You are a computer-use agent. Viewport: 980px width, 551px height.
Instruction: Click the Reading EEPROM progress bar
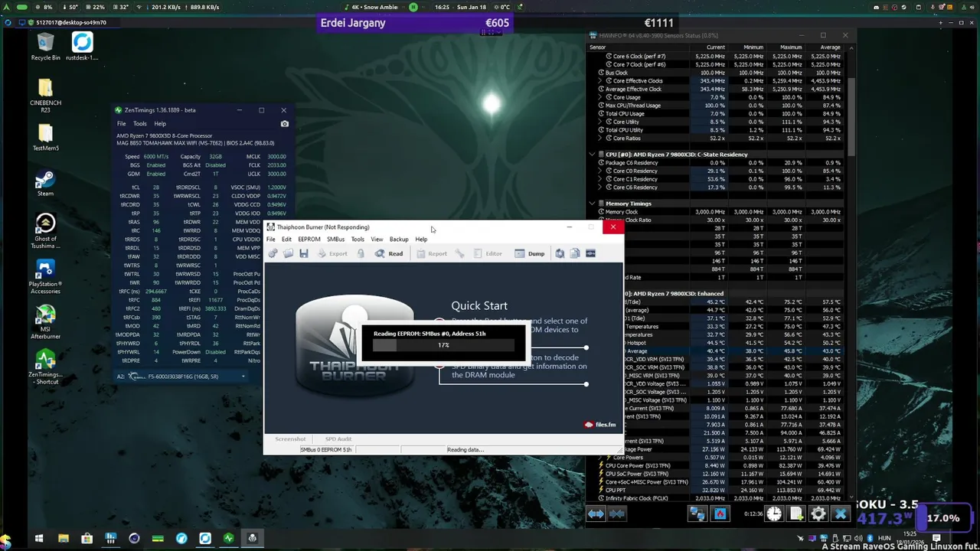(x=443, y=345)
